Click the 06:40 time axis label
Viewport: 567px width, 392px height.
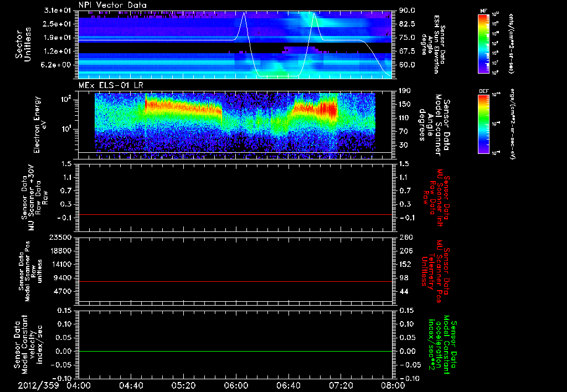288,385
